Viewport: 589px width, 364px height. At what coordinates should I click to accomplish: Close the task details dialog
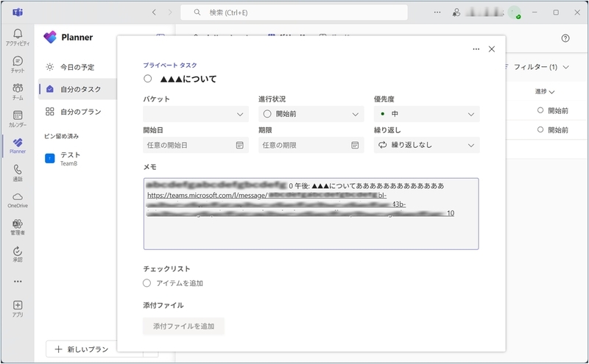[x=492, y=49]
